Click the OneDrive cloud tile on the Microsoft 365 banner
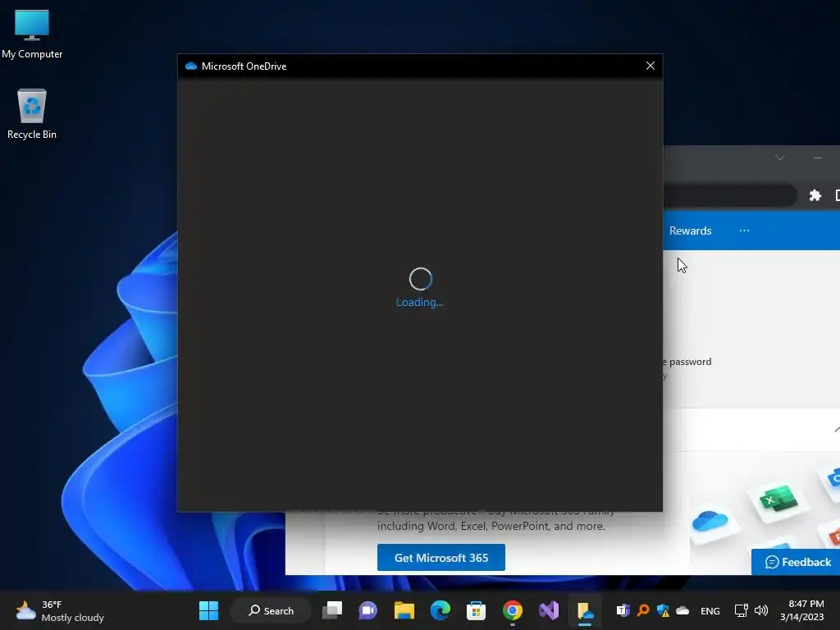Image resolution: width=840 pixels, height=630 pixels. pyautogui.click(x=710, y=521)
